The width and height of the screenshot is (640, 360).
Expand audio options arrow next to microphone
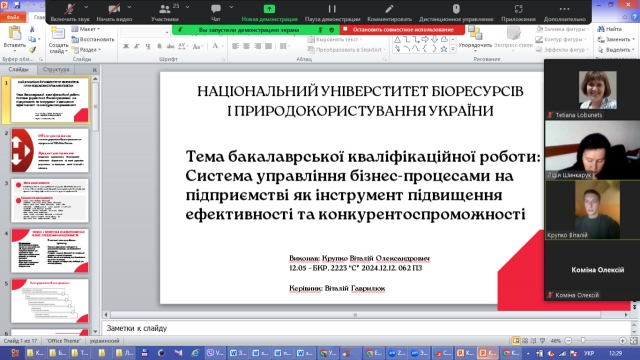(86, 7)
